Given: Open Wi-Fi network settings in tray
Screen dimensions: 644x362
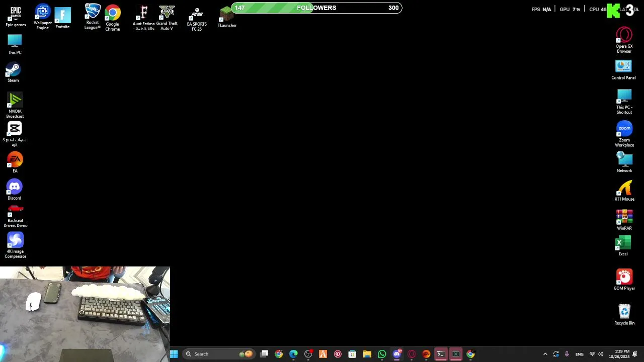Looking at the screenshot, I should coord(592,354).
